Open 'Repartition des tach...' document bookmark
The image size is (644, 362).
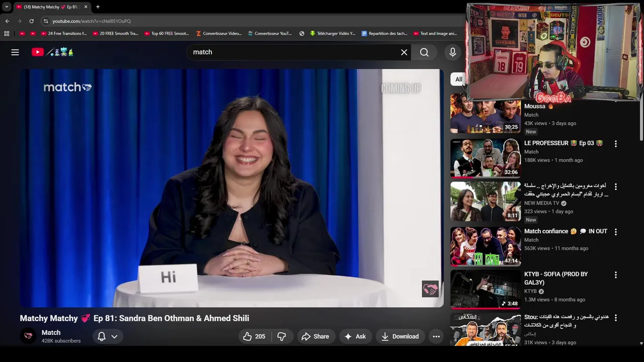(x=384, y=34)
